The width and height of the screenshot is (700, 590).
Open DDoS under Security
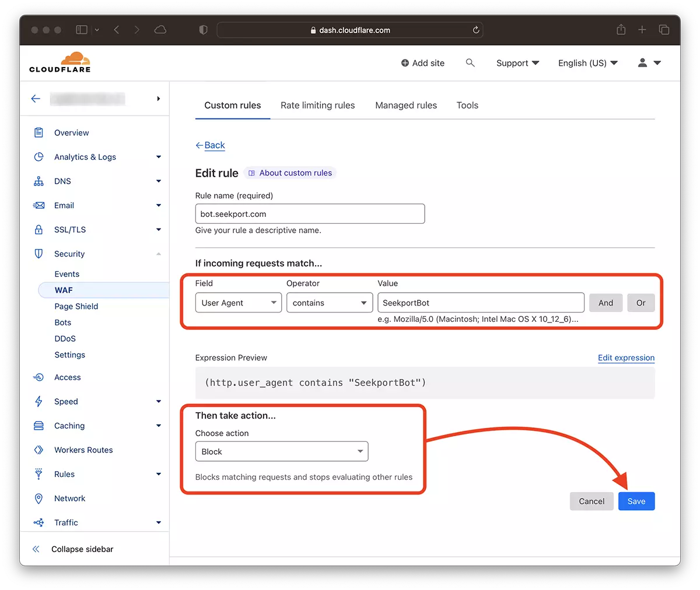tap(65, 339)
